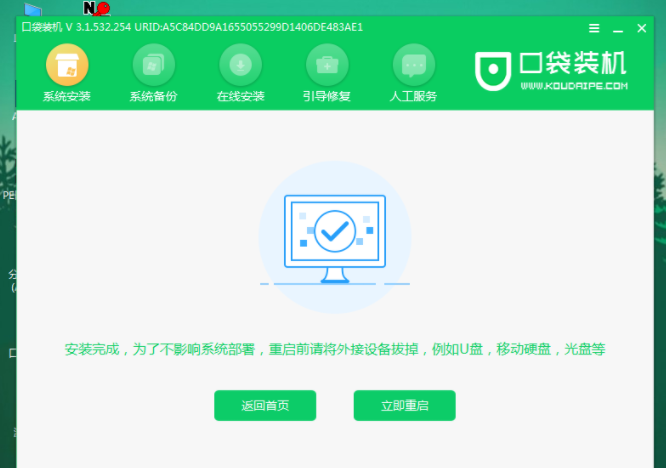Click the WWW.KOUDAIPE.COM website text
This screenshot has width=666, height=468.
(x=574, y=86)
